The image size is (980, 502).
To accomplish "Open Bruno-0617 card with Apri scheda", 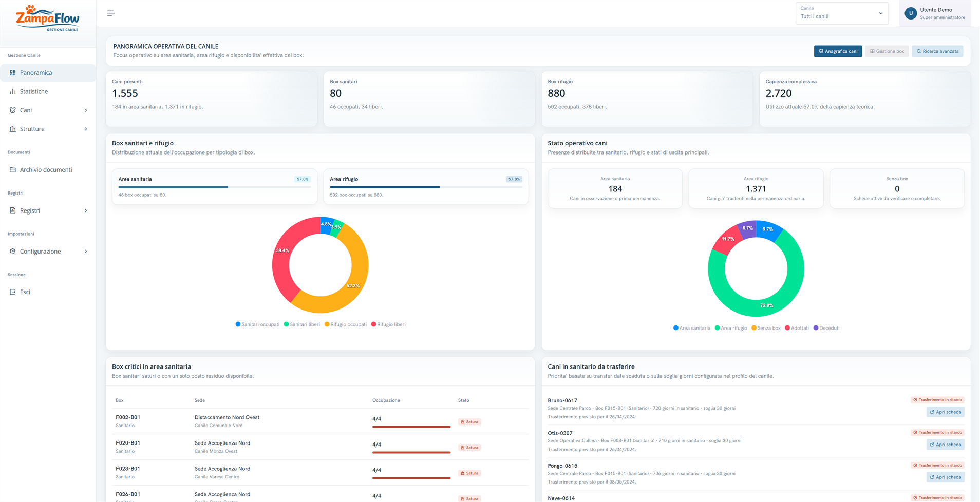I will [945, 412].
